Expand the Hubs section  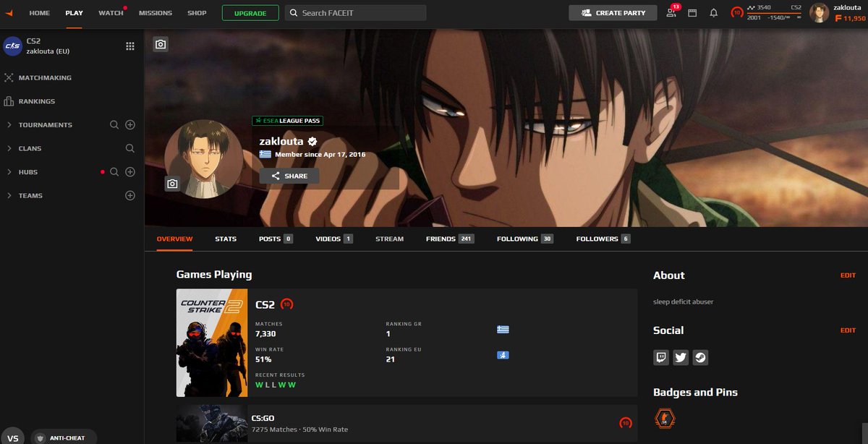(x=9, y=172)
